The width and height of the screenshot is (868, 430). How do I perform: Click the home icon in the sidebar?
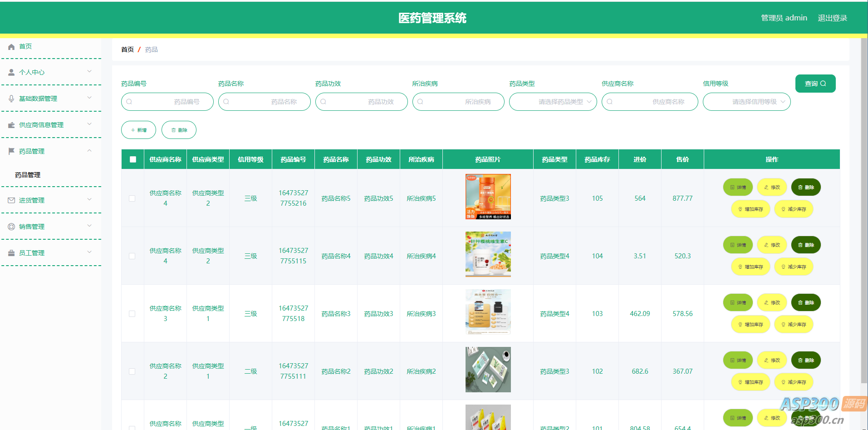pyautogui.click(x=11, y=47)
